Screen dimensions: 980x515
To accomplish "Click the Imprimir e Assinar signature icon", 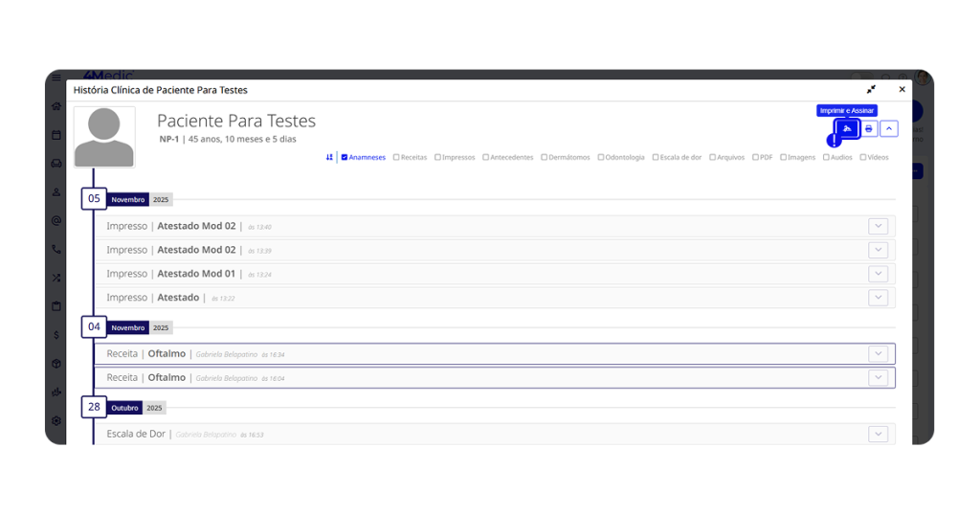I will click(x=847, y=128).
